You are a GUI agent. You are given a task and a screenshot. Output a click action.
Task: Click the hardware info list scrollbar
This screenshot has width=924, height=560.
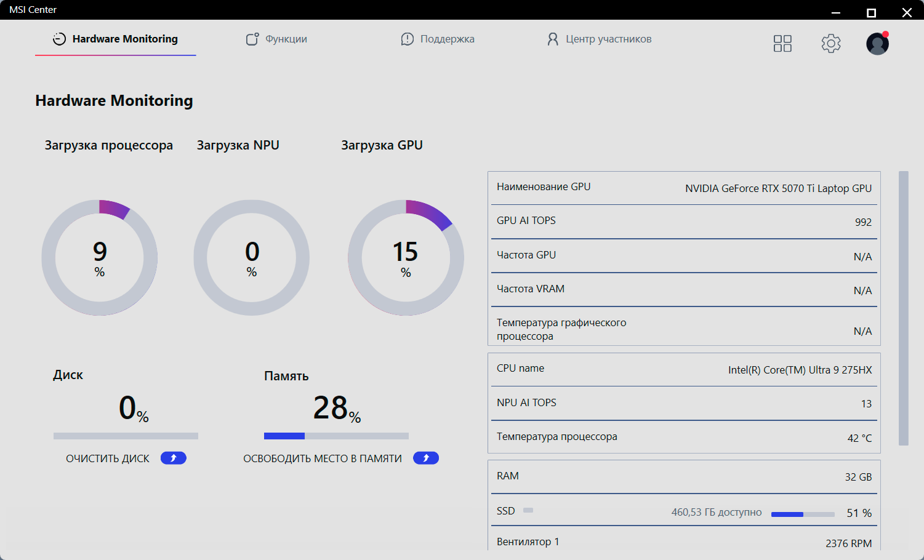904,308
